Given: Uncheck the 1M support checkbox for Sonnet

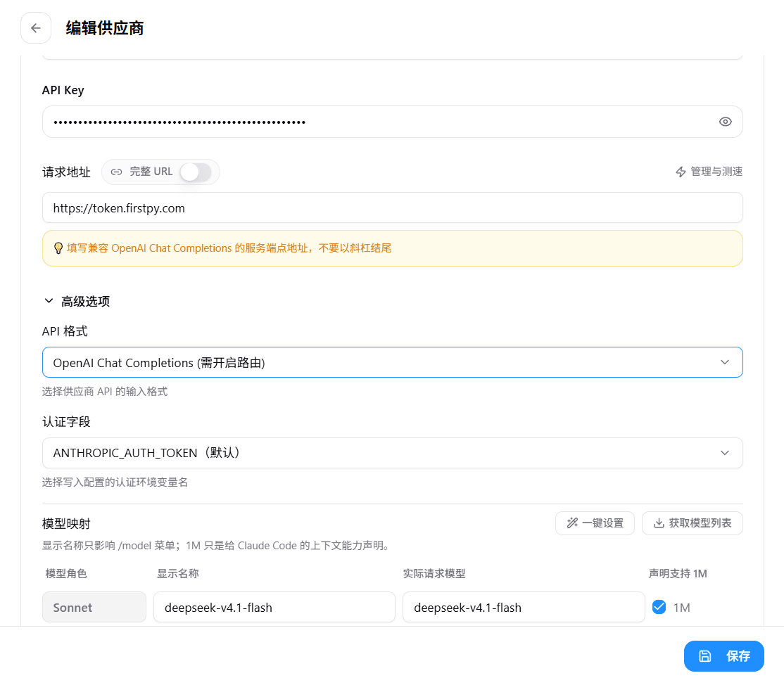Looking at the screenshot, I should click(659, 608).
